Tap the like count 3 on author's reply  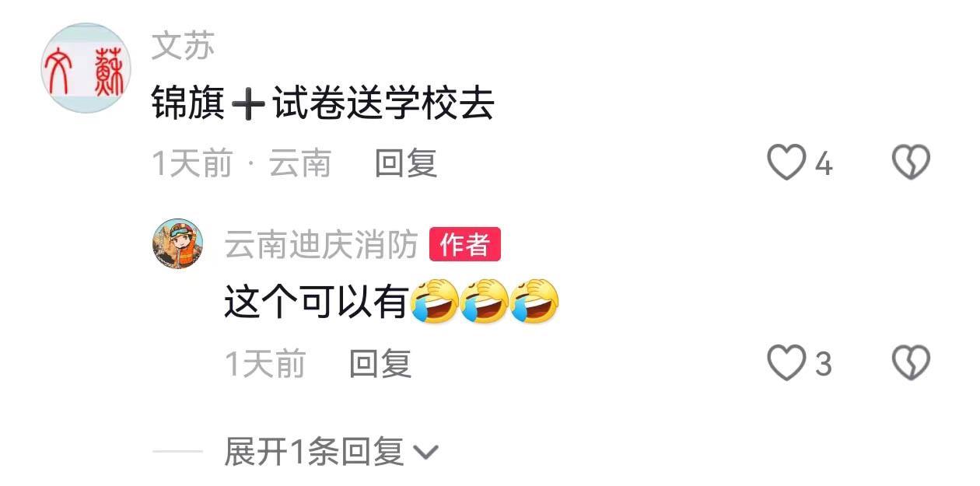tap(824, 364)
